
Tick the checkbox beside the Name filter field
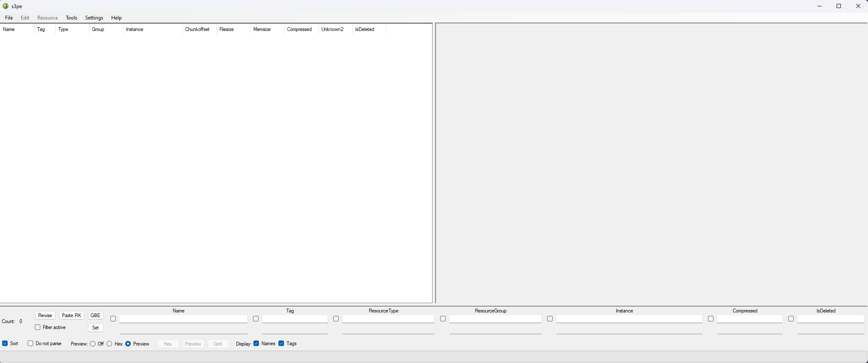coord(113,319)
